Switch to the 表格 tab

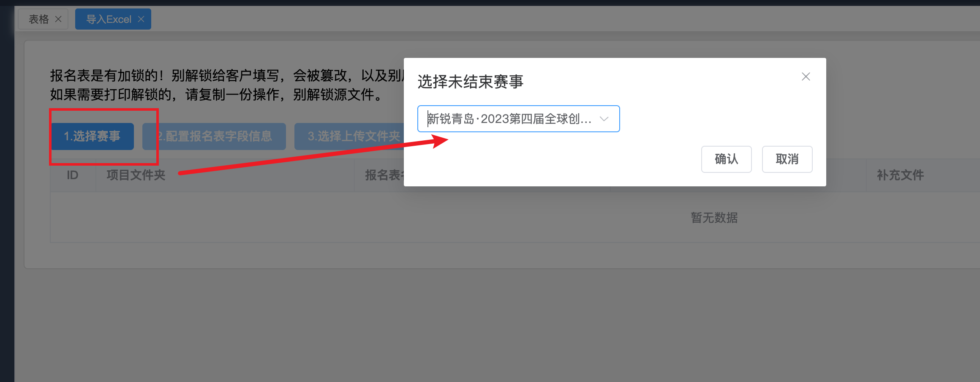point(38,19)
